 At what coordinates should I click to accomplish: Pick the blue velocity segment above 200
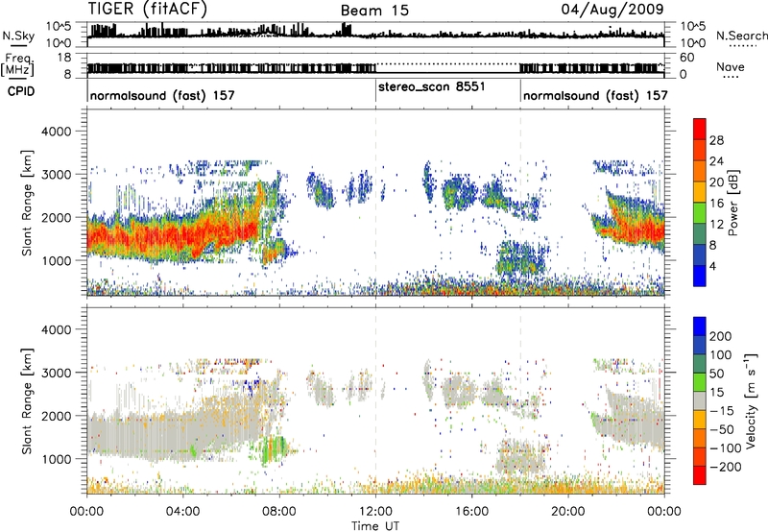tap(700, 326)
